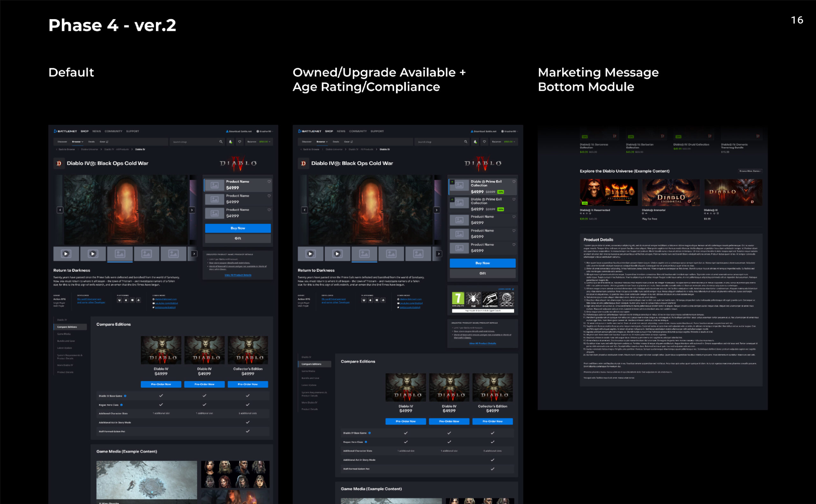Select SHOP in Default mockup top nav
Image resolution: width=816 pixels, height=504 pixels.
coord(85,131)
